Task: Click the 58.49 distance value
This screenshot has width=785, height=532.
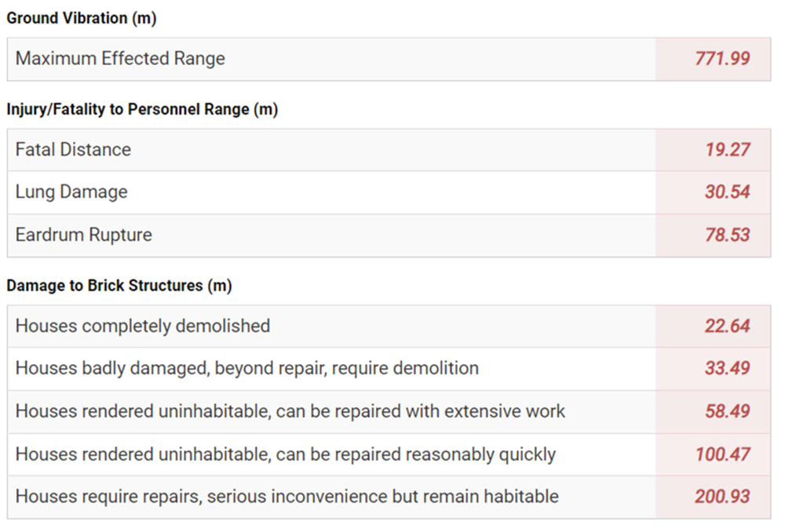Action: tap(727, 411)
